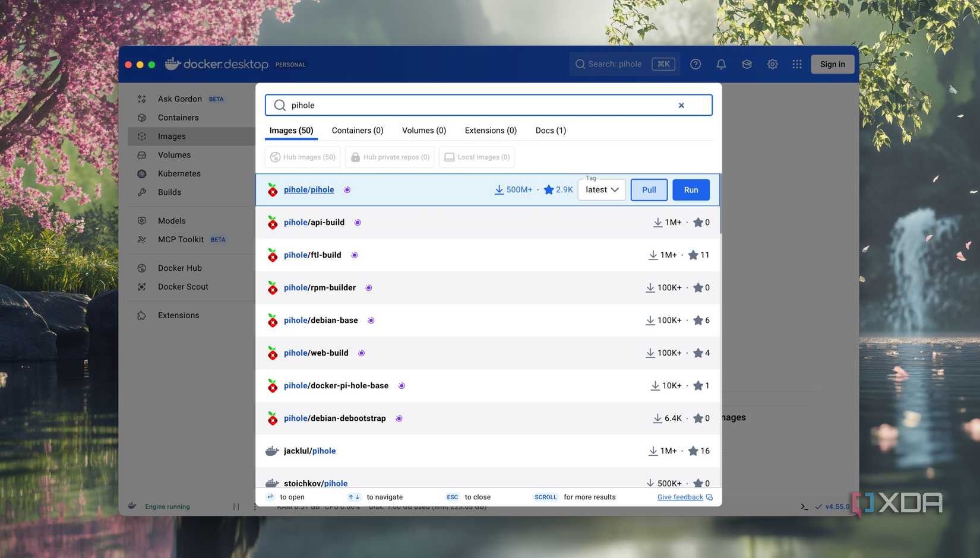
Task: Switch to the Extensions (0) tab
Action: pos(491,131)
